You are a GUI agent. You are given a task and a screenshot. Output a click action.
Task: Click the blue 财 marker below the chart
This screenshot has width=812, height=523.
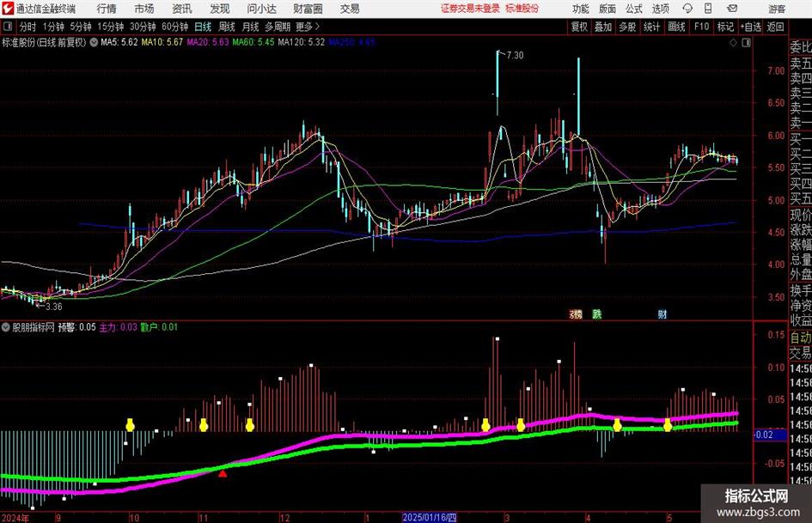point(662,313)
